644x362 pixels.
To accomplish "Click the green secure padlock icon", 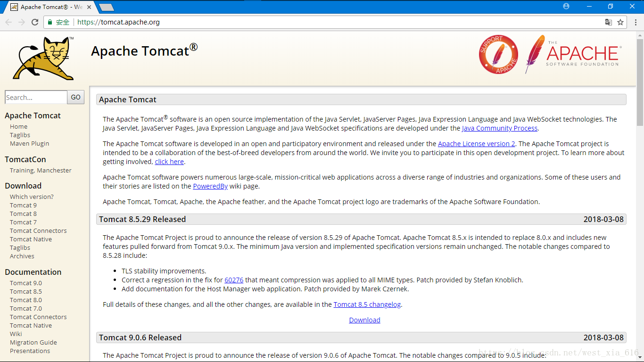I will click(50, 22).
